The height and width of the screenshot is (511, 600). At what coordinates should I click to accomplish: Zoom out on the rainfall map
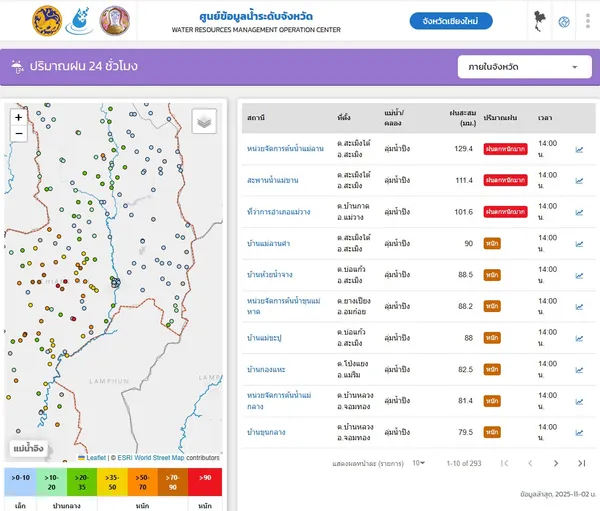[18, 133]
